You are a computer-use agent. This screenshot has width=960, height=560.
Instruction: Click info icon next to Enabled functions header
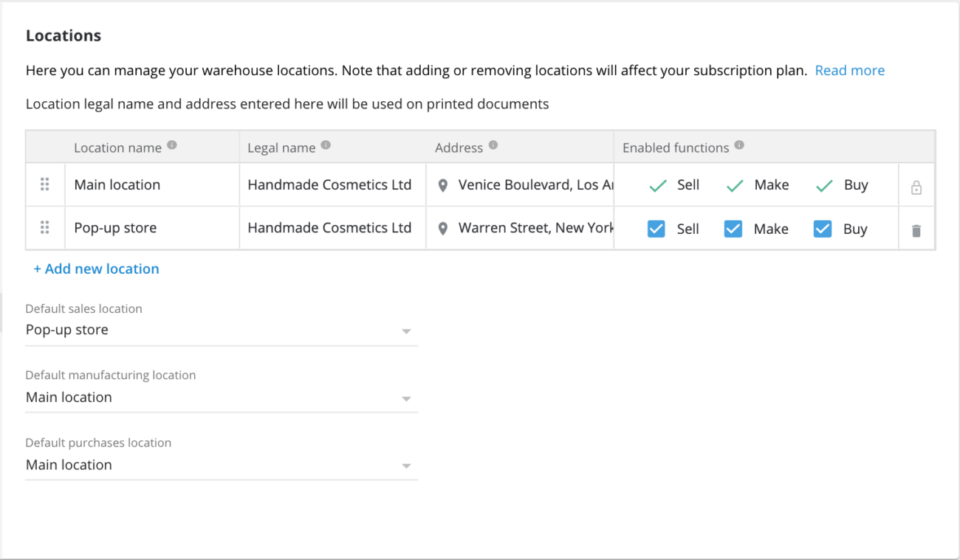click(739, 145)
